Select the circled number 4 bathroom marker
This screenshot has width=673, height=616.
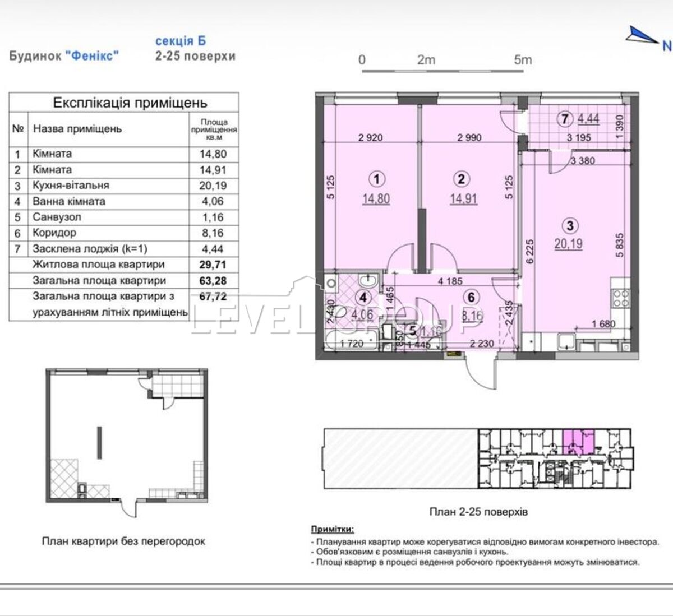coord(364,299)
